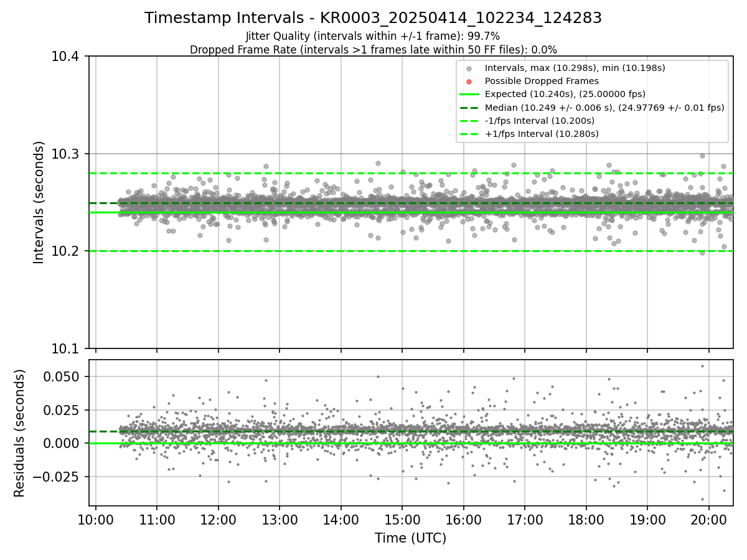This screenshot has width=747, height=560.
Task: Click the dark green dashed sample for Median
Action: pyautogui.click(x=469, y=108)
